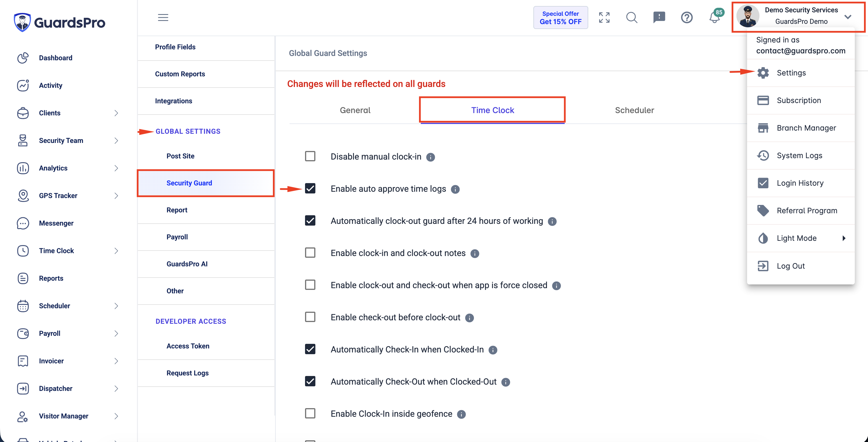The width and height of the screenshot is (868, 442).
Task: Click the search magnifier icon
Action: coord(632,17)
